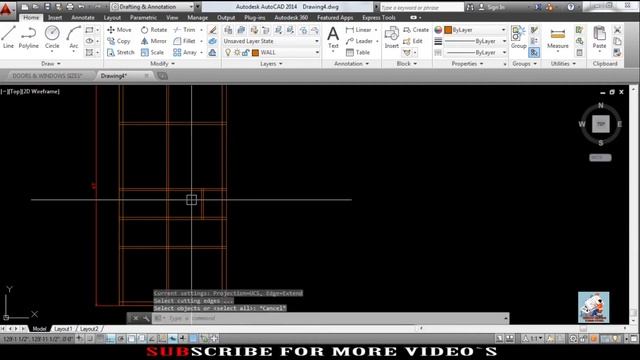Screen dimensions: 640x360
Task: Activate the Copy command
Action: pos(119,41)
